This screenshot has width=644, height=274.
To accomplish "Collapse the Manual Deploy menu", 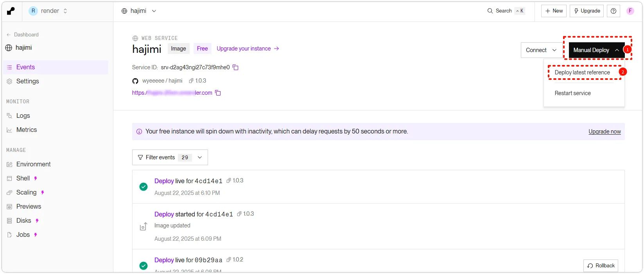I will click(x=596, y=50).
